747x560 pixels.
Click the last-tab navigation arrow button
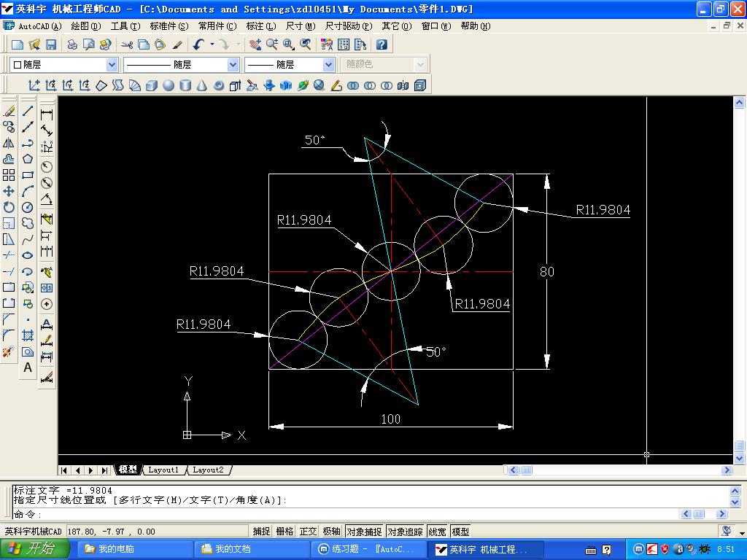(104, 470)
